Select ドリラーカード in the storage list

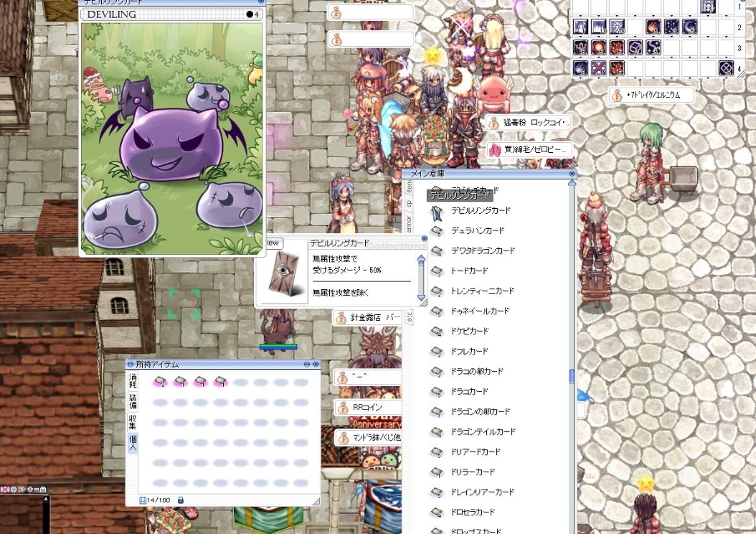473,472
